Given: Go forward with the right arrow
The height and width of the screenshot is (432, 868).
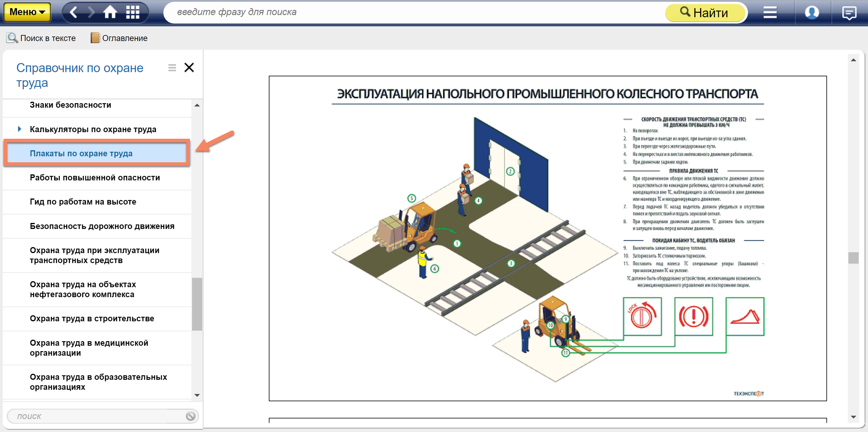Looking at the screenshot, I should 91,12.
